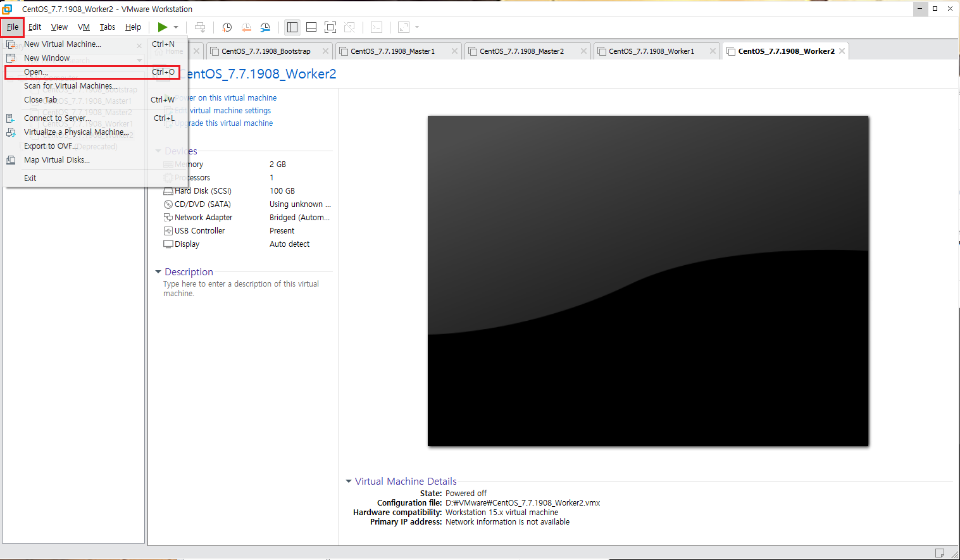Click the Send Ctrl+Alt+Del toolbar icon
This screenshot has height=560, width=960.
tap(200, 27)
